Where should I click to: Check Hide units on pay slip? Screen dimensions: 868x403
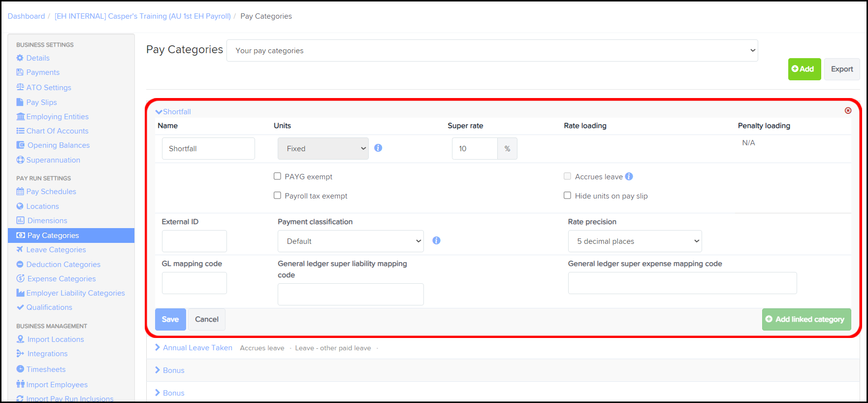coord(568,196)
